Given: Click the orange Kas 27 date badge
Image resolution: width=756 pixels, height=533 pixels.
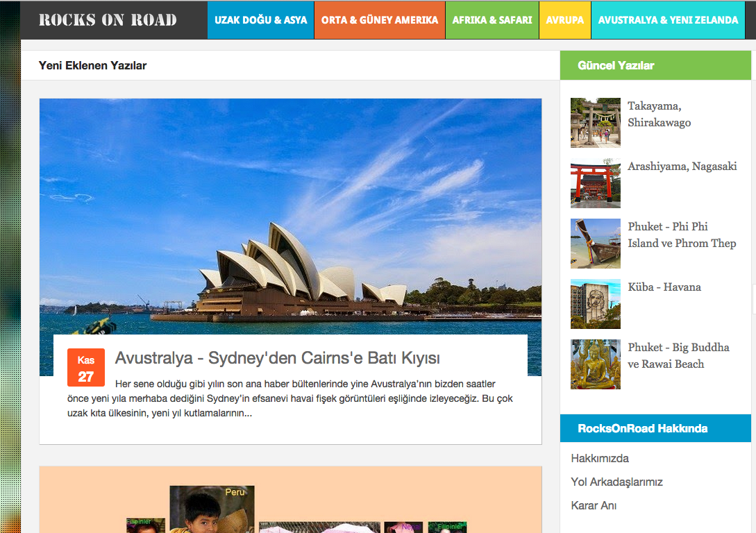Looking at the screenshot, I should click(86, 368).
